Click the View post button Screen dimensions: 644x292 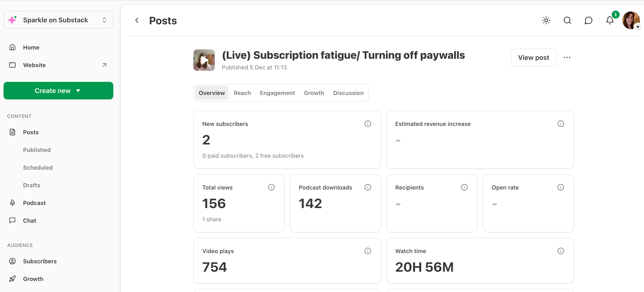click(x=533, y=57)
